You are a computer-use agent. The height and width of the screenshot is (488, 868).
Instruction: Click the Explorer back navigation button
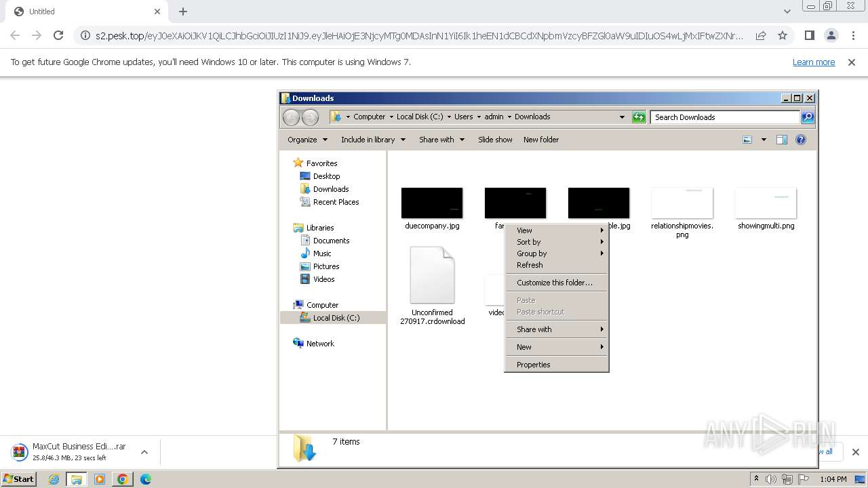[291, 117]
